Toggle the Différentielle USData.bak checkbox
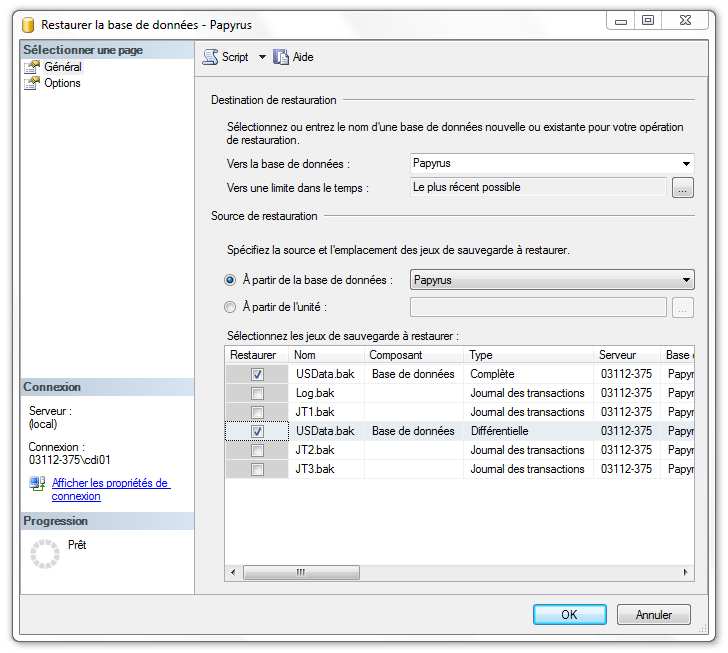 coord(257,431)
